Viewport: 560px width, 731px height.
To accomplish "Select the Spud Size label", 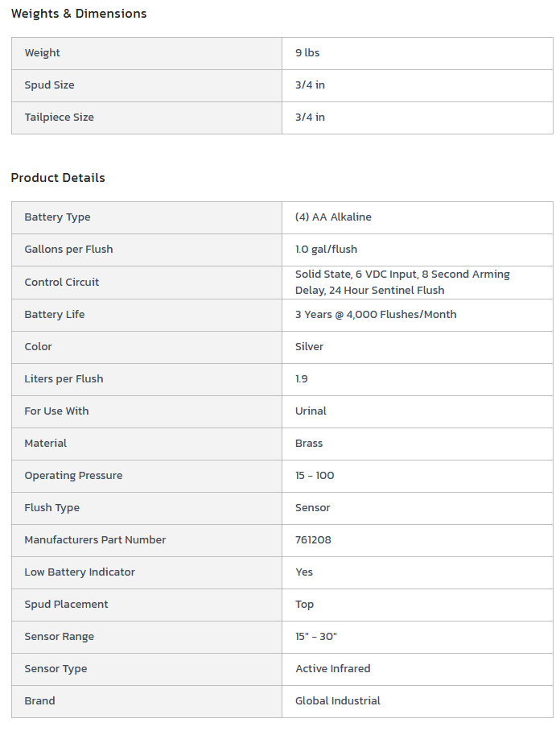I will pyautogui.click(x=49, y=85).
